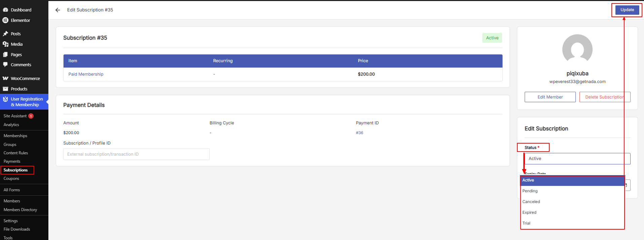Go to Posts in sidebar
This screenshot has width=644, height=240.
[x=15, y=34]
